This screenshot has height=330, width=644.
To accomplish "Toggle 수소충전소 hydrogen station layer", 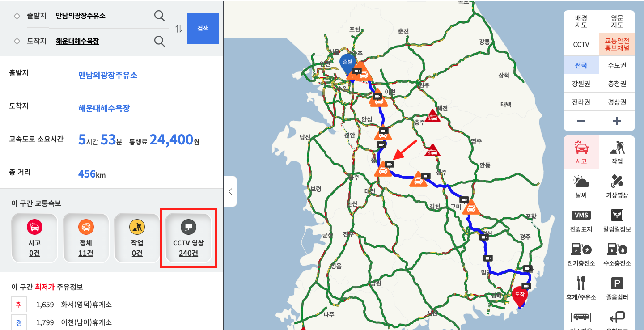I will tap(617, 254).
